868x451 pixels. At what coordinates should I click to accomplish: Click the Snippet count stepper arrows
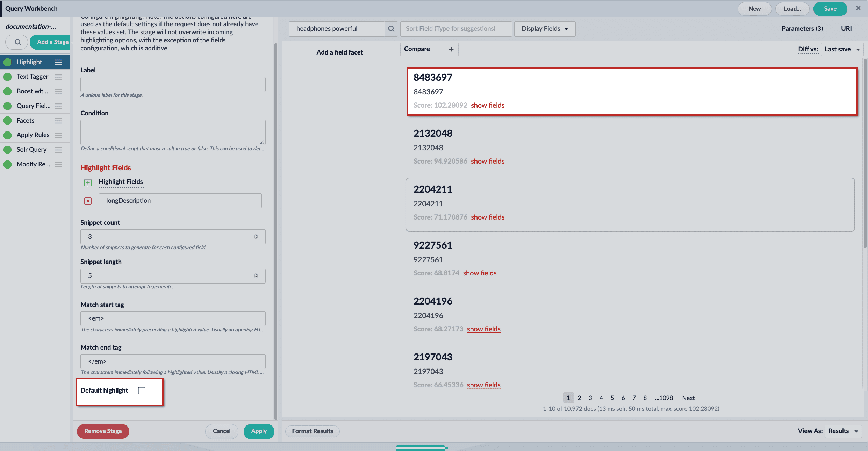coord(256,237)
